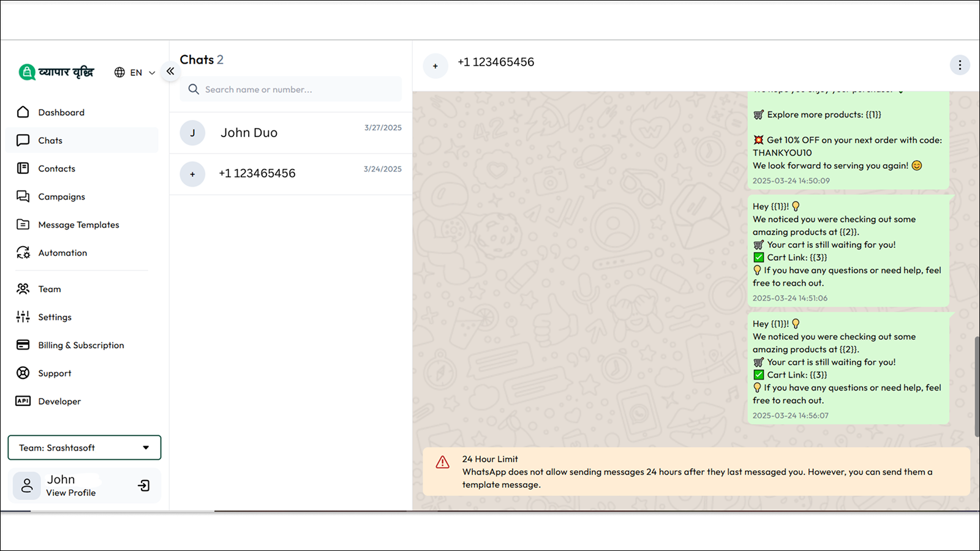The width and height of the screenshot is (980, 551).
Task: Select the Team sidebar entry
Action: [x=50, y=288]
